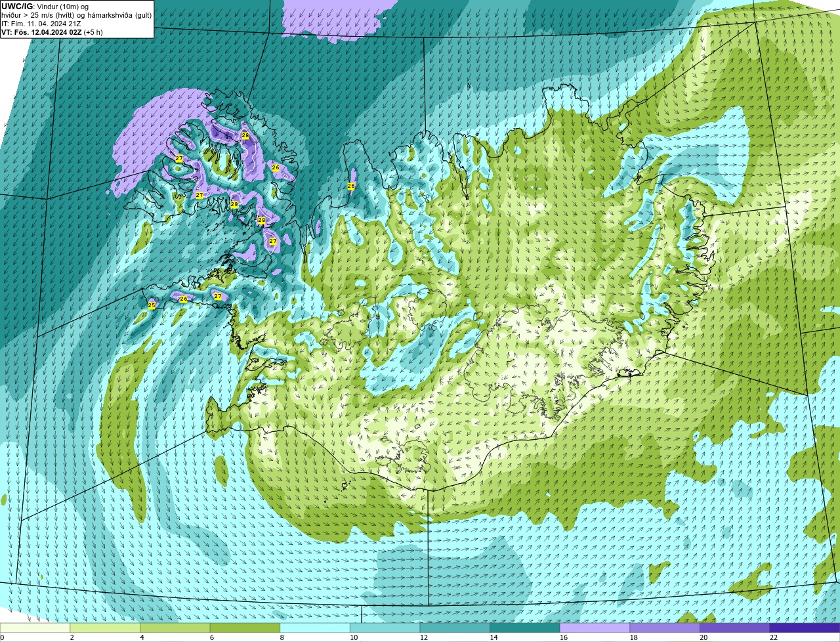Click the 4–6 m/s light green legend swatch
This screenshot has height=642, width=840.
click(175, 628)
